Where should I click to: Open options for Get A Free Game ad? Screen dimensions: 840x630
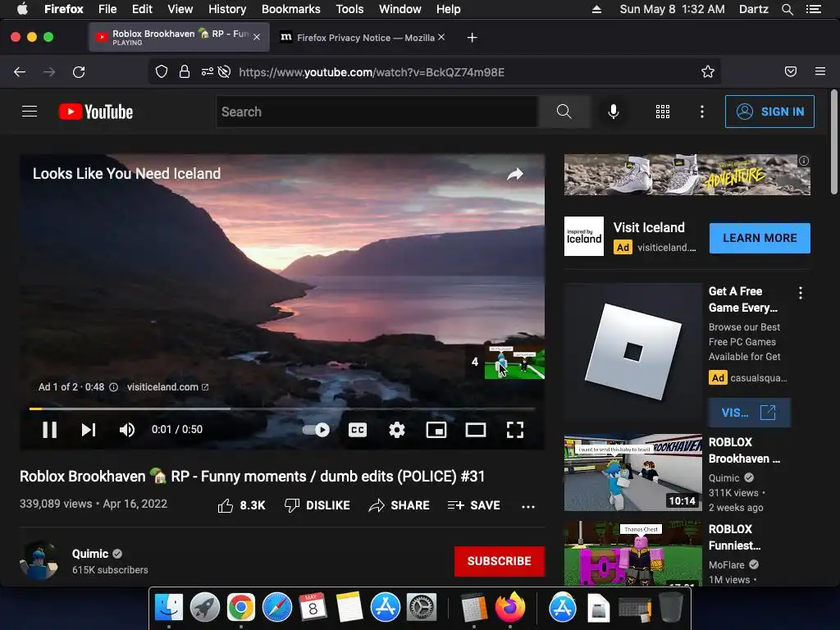tap(801, 293)
